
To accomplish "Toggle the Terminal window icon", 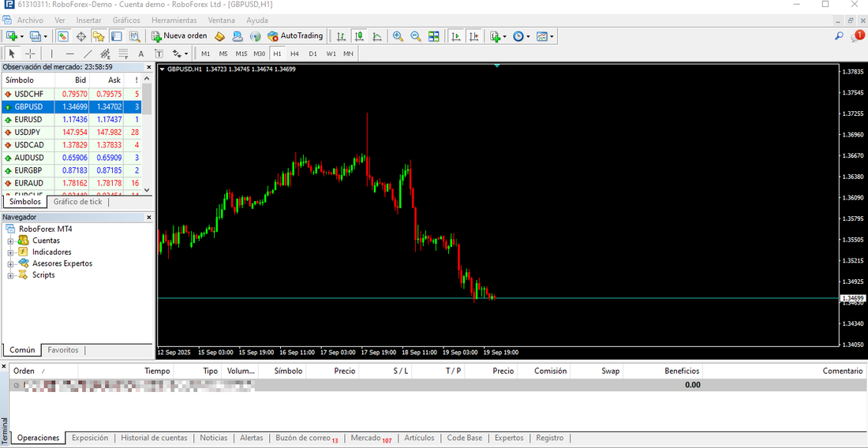I will pyautogui.click(x=116, y=36).
